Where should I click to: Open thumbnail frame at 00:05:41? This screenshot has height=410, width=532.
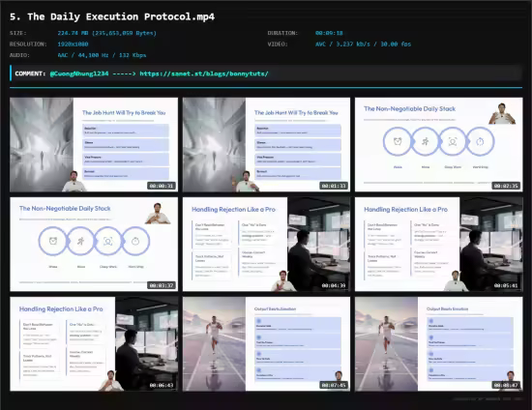[x=439, y=245]
